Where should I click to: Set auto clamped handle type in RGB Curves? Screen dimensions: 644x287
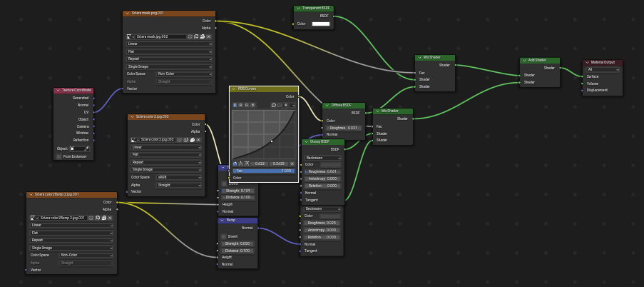point(247,163)
